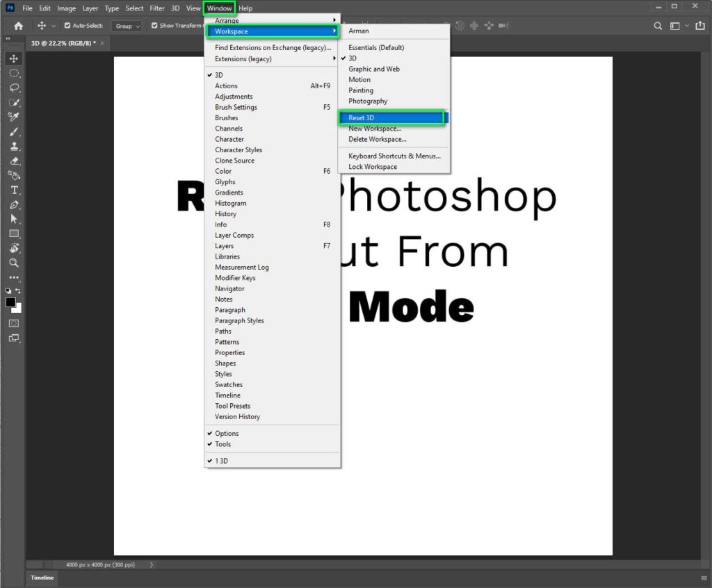712x588 pixels.
Task: Select the Horizontal Type tool
Action: 14,190
